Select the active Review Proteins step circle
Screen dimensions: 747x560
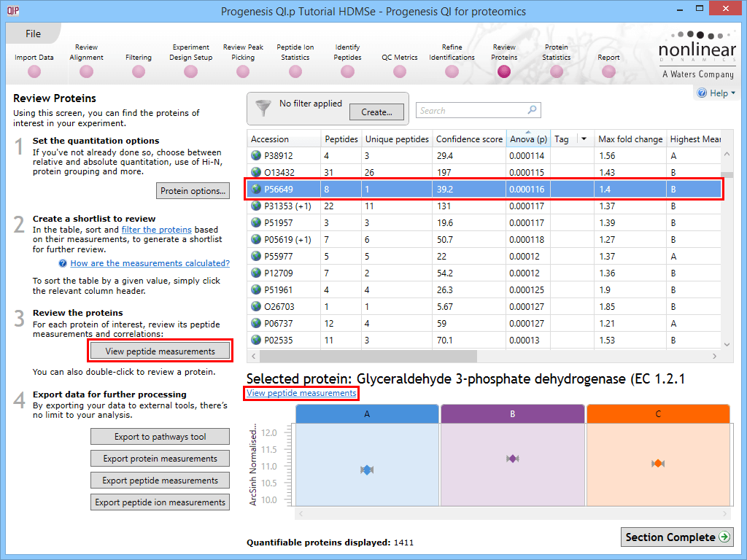(504, 71)
